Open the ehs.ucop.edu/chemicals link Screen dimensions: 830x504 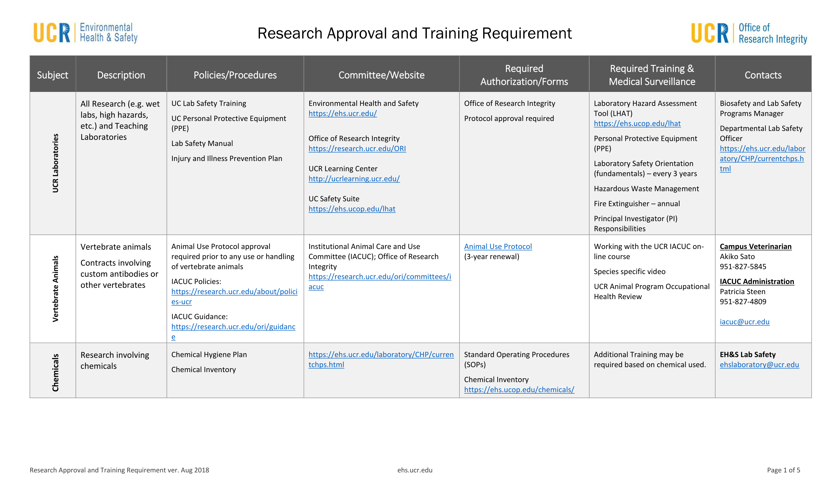click(x=519, y=390)
